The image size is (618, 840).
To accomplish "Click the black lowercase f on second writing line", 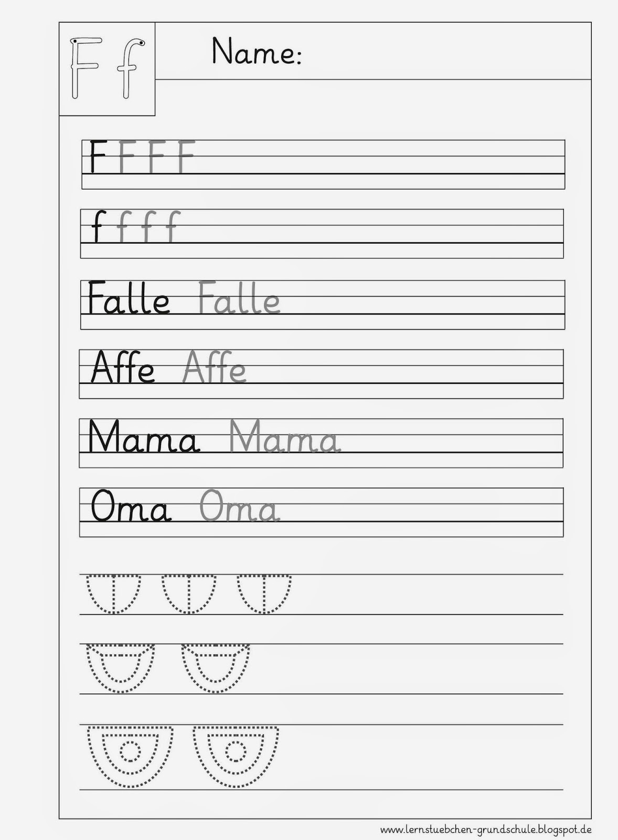I will (97, 226).
